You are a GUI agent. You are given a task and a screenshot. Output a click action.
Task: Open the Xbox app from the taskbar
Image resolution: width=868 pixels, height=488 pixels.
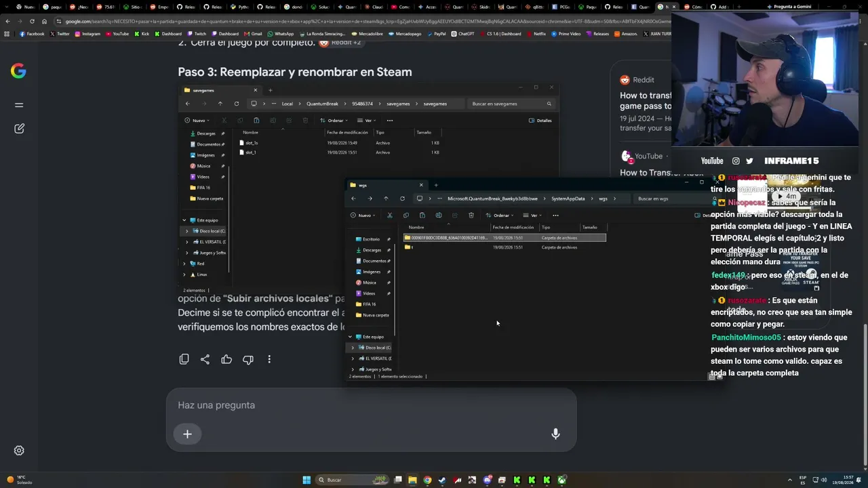(561, 480)
